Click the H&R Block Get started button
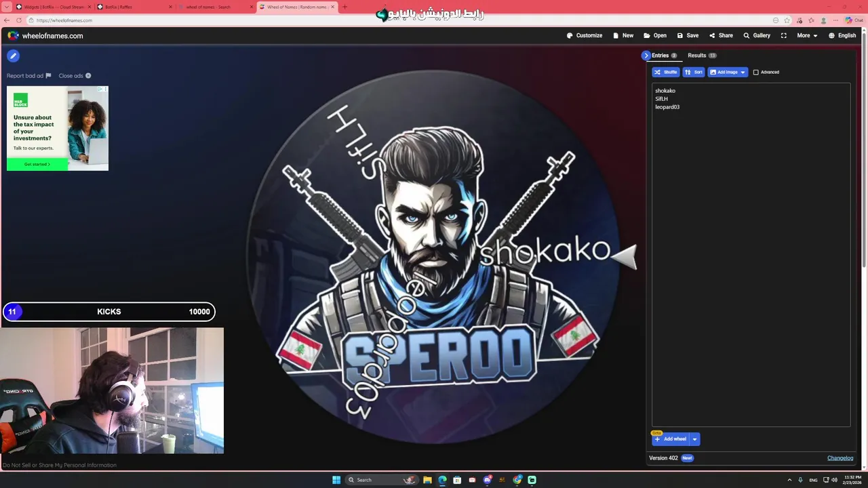Image resolution: width=868 pixels, height=488 pixels. coord(37,164)
